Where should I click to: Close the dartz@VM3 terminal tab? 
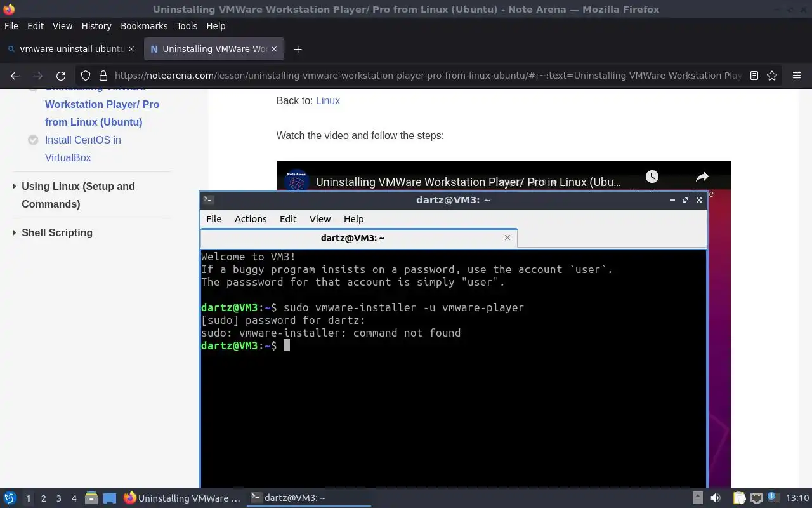507,237
